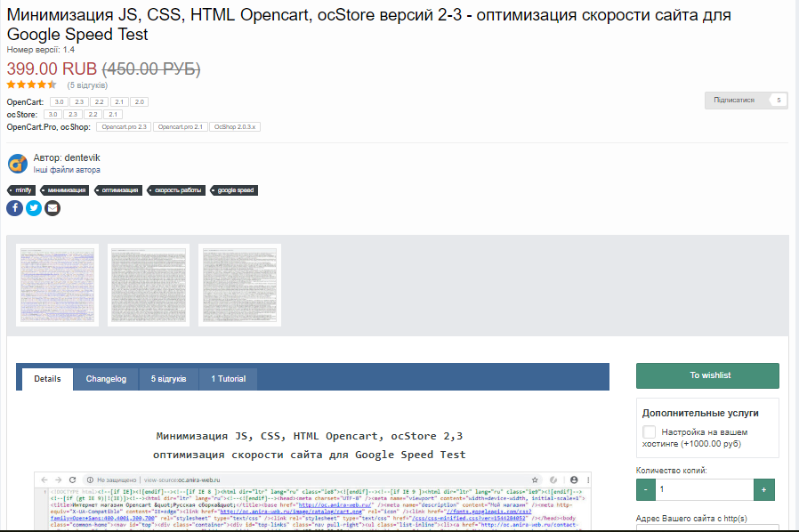Click the star rating row

coord(32,85)
